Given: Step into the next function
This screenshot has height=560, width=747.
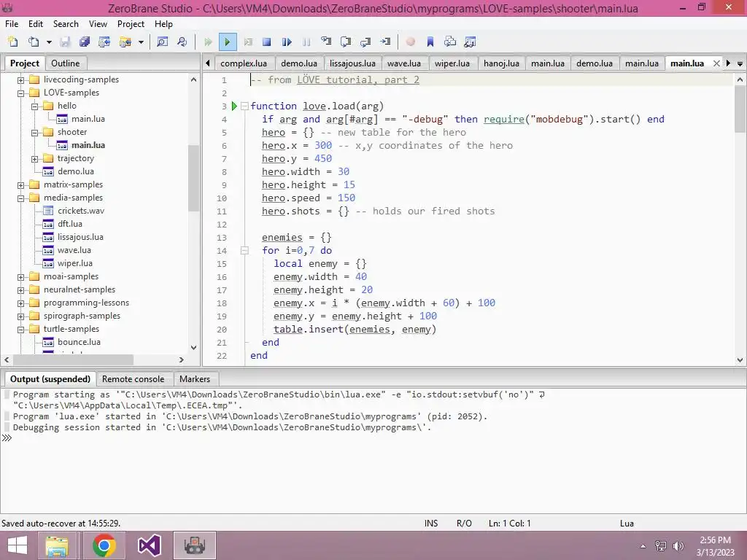Looking at the screenshot, I should (x=326, y=42).
